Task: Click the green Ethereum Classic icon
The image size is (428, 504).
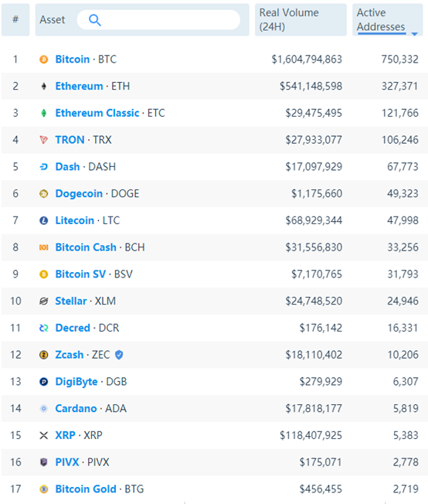Action: coord(44,113)
